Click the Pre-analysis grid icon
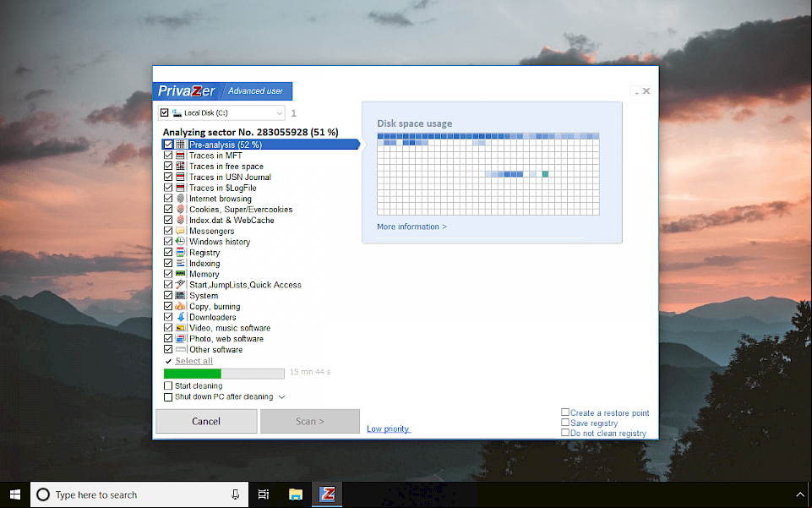This screenshot has width=812, height=508. coord(180,145)
